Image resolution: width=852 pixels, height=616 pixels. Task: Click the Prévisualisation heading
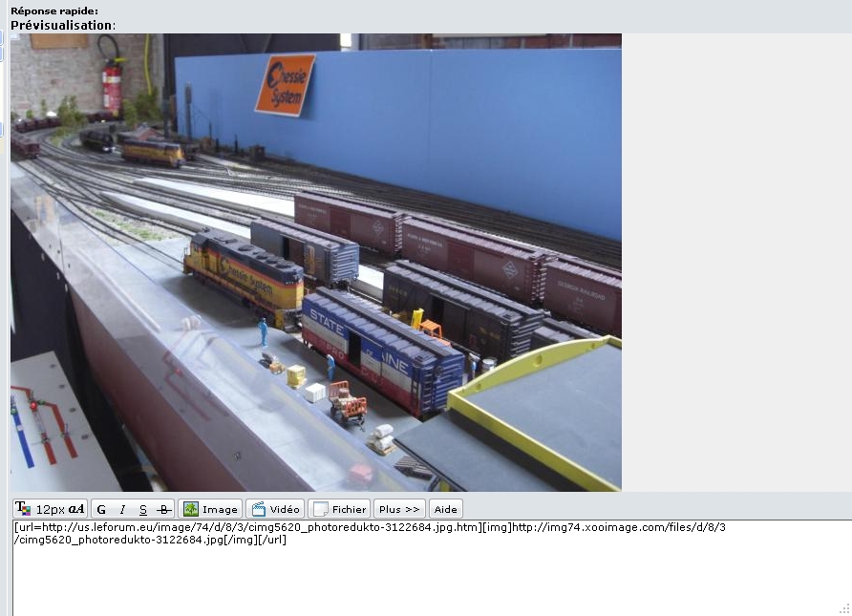tap(62, 25)
